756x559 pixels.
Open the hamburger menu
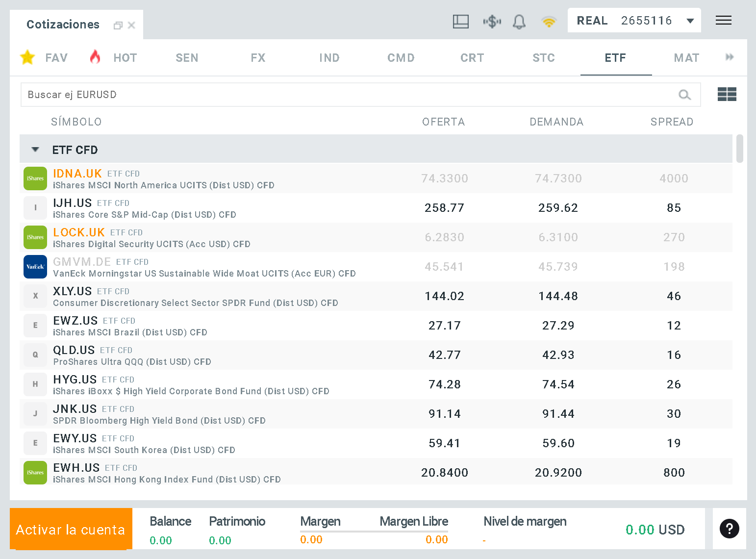[724, 20]
